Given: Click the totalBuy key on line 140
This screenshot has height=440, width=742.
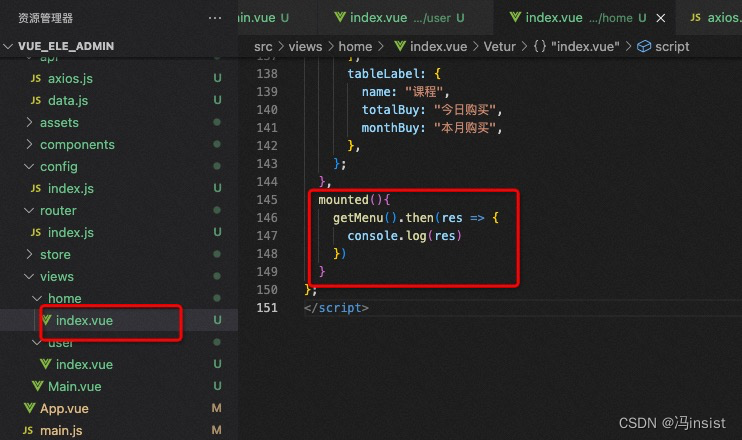Looking at the screenshot, I should point(390,110).
